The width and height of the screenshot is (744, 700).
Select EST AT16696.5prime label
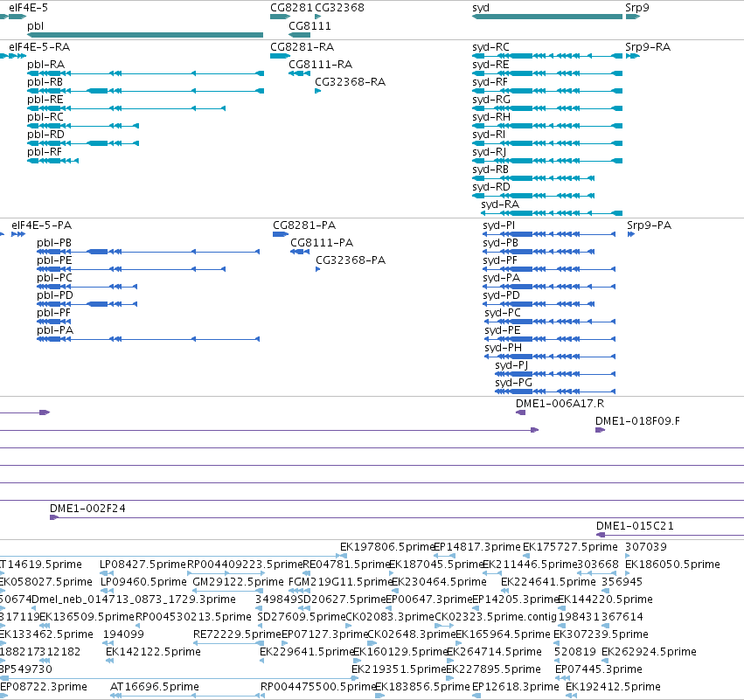[155, 687]
